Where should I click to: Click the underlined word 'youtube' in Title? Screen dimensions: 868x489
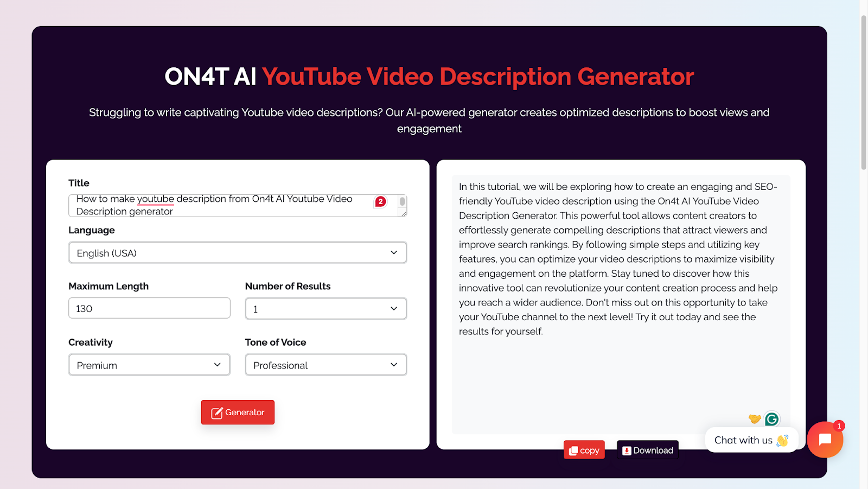pyautogui.click(x=156, y=199)
